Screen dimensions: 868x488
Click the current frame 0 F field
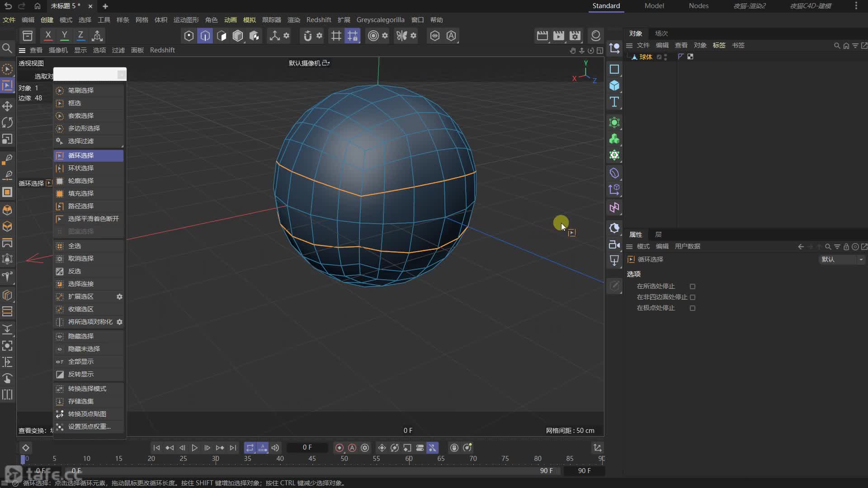point(307,447)
